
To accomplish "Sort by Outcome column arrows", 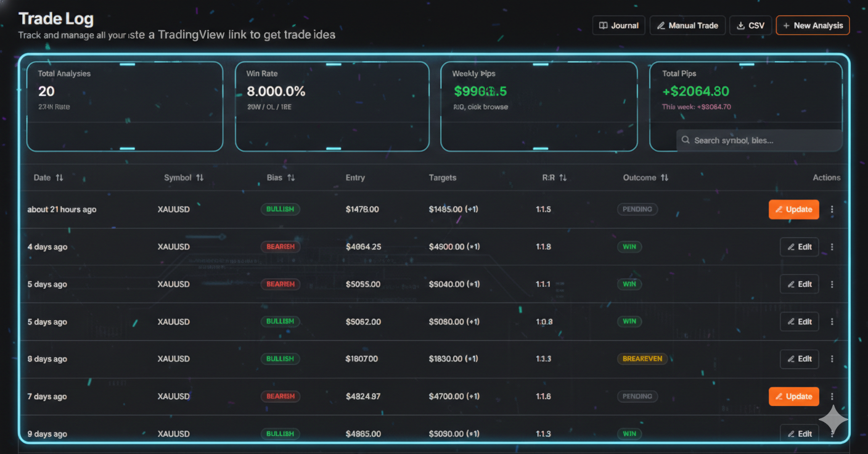I will pyautogui.click(x=664, y=178).
